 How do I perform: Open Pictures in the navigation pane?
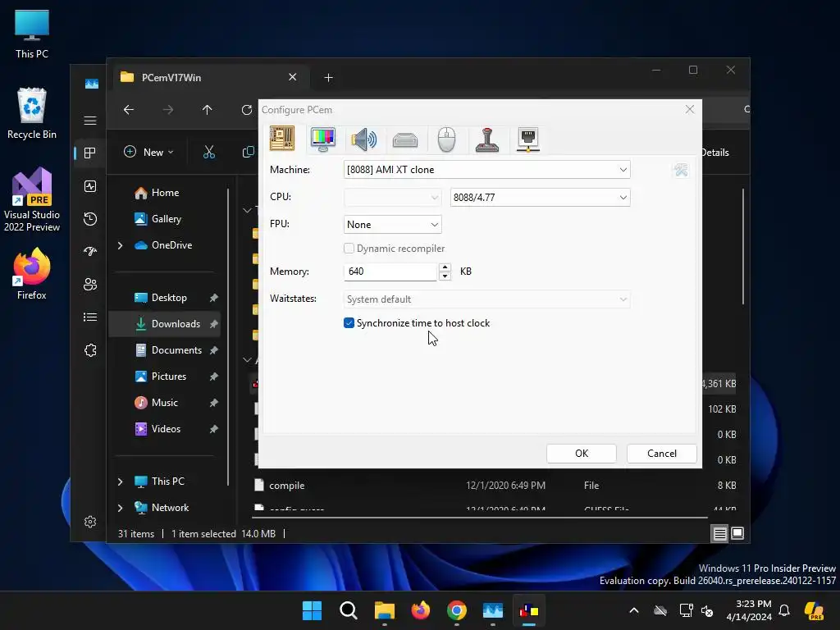pyautogui.click(x=168, y=377)
